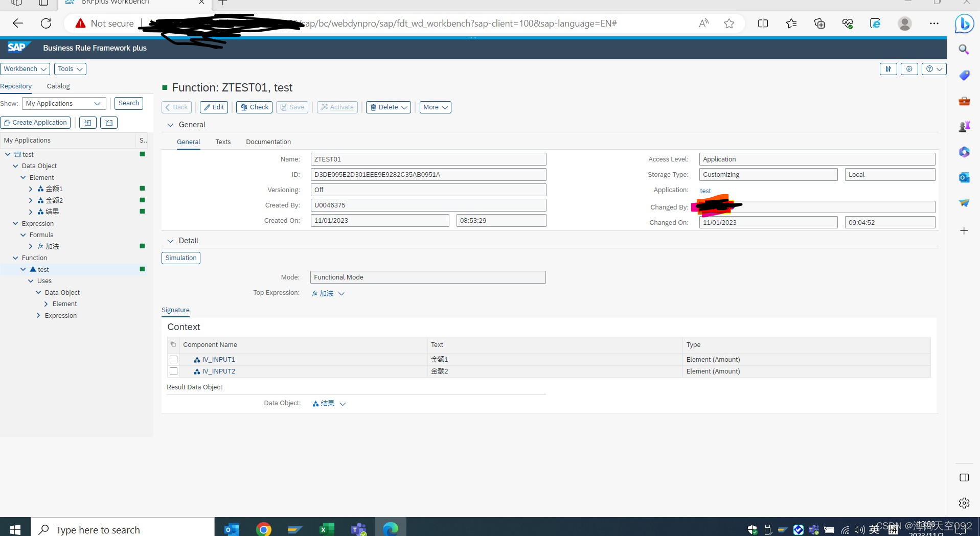Check the IV_INPUT2 row checkbox
The height and width of the screenshot is (536, 980).
point(173,371)
